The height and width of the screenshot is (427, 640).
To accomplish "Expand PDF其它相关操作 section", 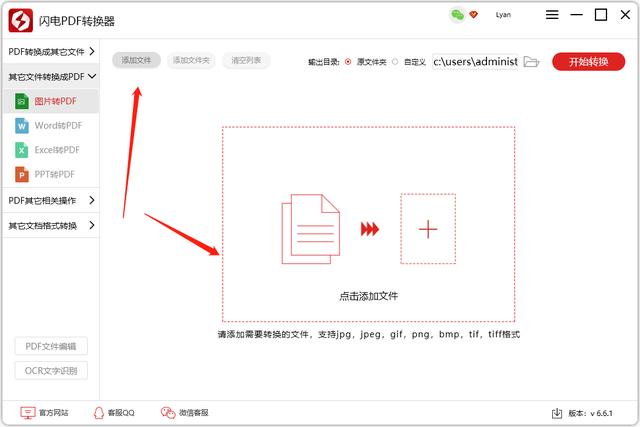I will [50, 200].
